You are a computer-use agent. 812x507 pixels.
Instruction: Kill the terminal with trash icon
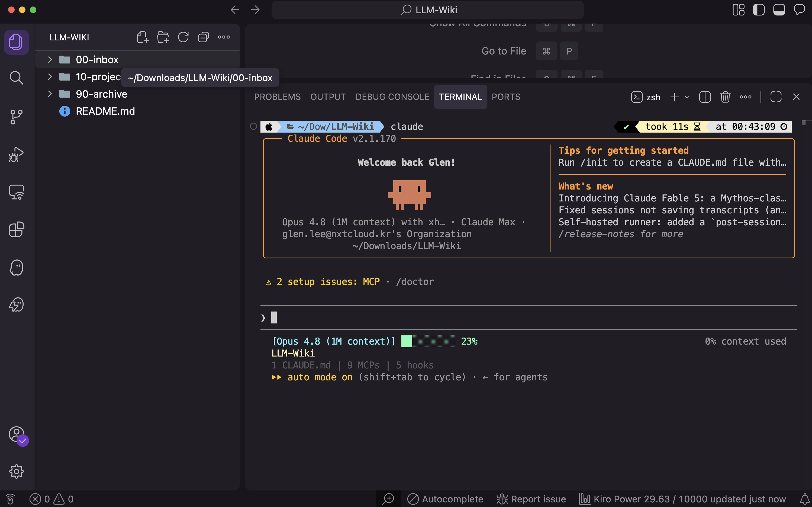coord(725,97)
